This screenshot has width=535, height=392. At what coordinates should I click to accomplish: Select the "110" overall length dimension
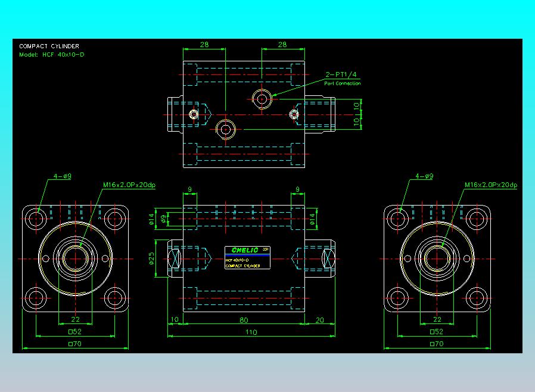point(251,332)
